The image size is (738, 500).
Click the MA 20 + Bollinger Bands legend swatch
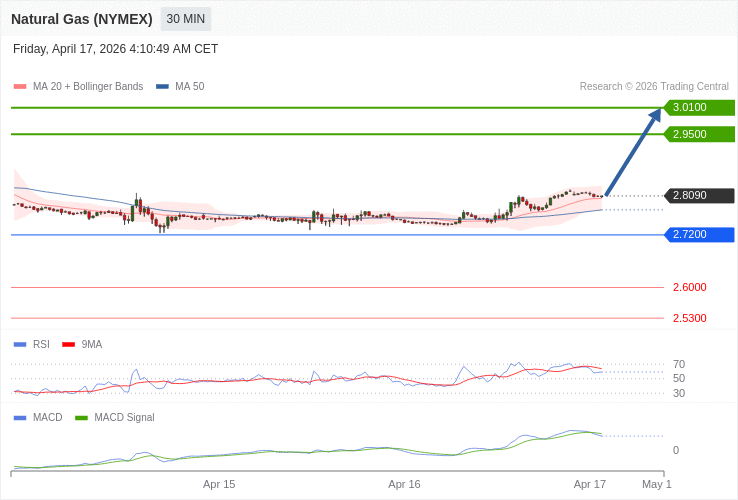pyautogui.click(x=20, y=87)
